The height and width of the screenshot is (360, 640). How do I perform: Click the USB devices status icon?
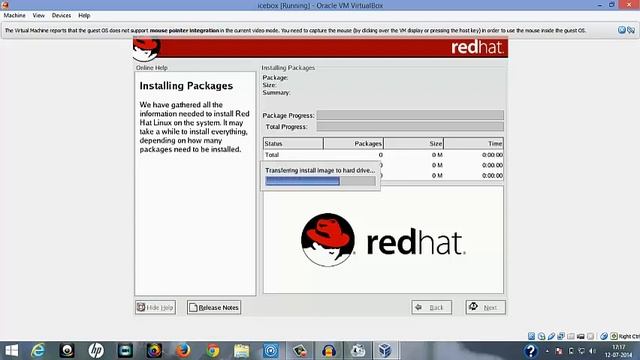pyautogui.click(x=551, y=336)
